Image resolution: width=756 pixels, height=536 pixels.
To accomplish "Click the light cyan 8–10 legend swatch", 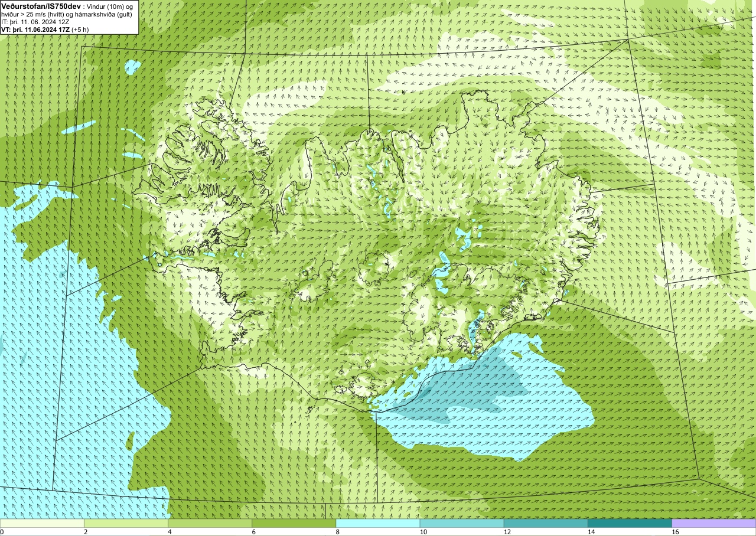I will coord(378,523).
